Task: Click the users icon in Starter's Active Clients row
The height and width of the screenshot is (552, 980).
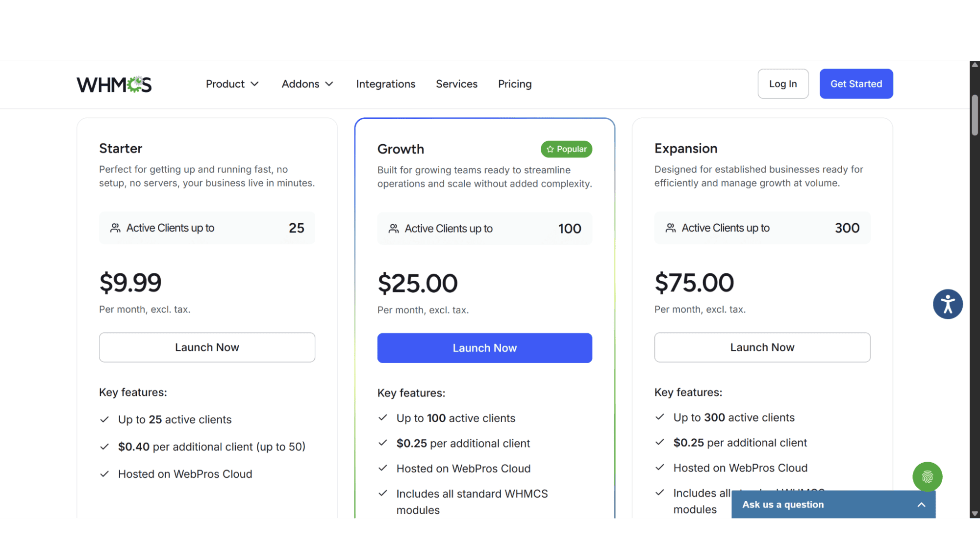Action: click(115, 228)
